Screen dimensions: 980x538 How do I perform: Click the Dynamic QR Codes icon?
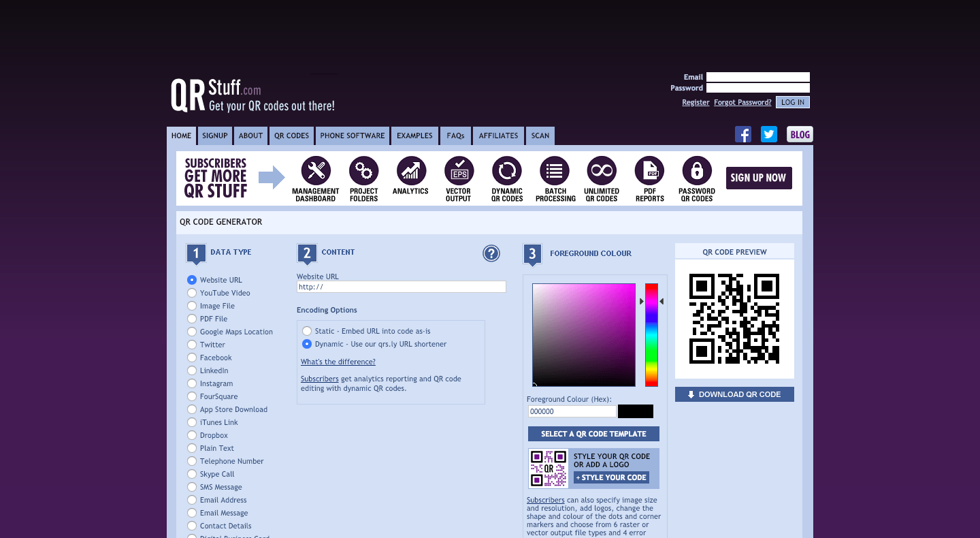point(507,171)
